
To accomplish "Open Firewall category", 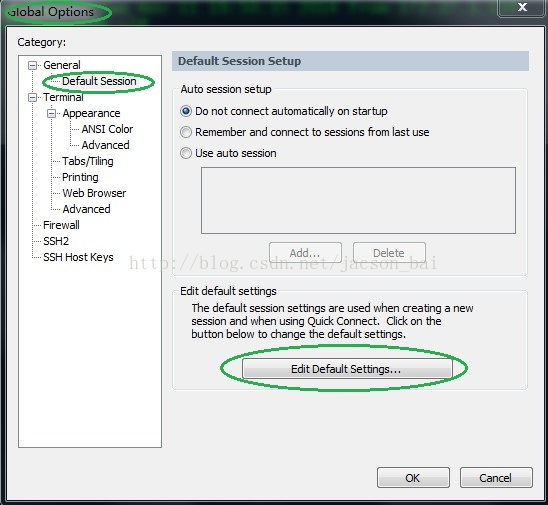I will click(61, 225).
